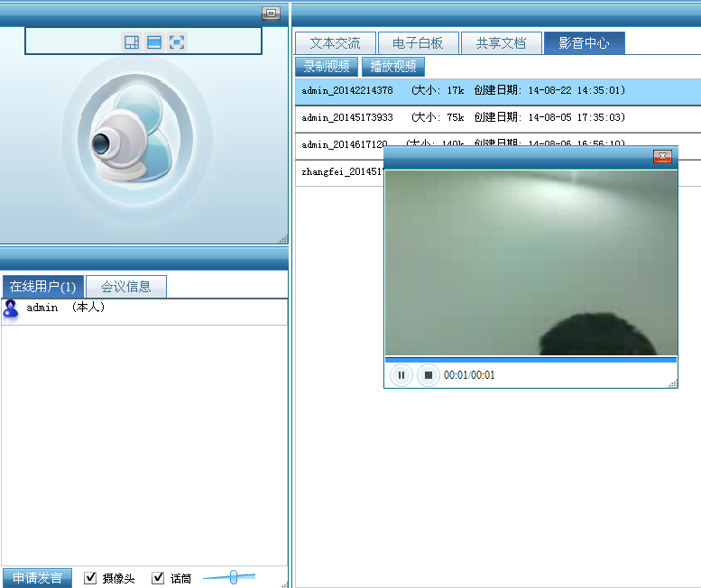Open the 电子白板 tab
The height and width of the screenshot is (588, 701).
(418, 43)
